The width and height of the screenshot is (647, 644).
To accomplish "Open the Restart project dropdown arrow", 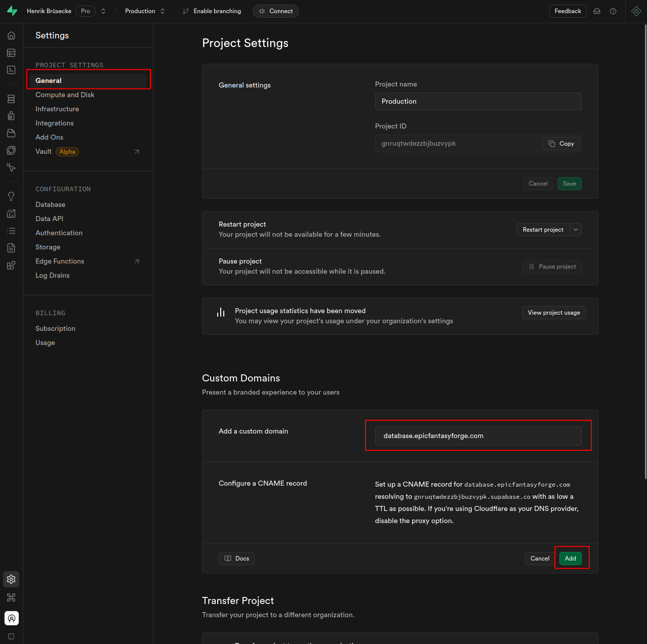I will pyautogui.click(x=576, y=230).
